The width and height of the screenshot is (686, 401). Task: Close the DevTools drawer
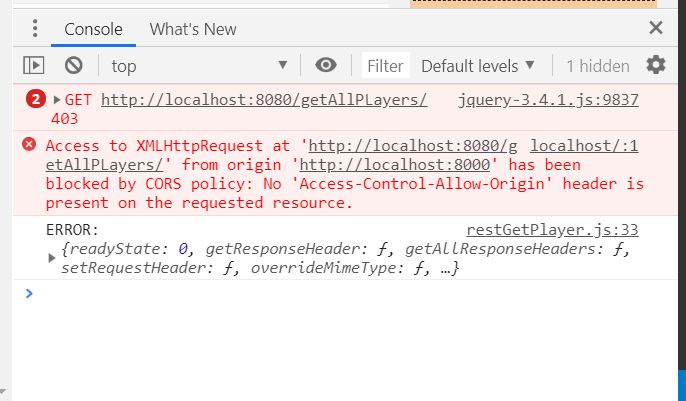pos(655,28)
